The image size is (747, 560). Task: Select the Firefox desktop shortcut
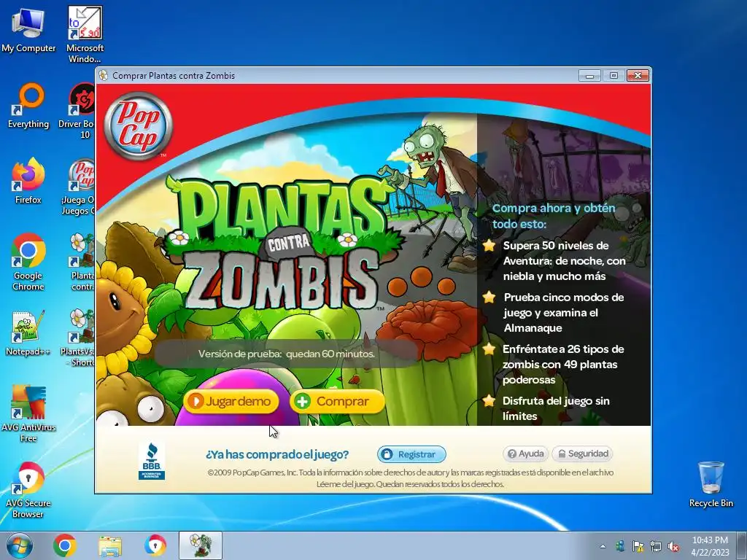[x=28, y=182]
